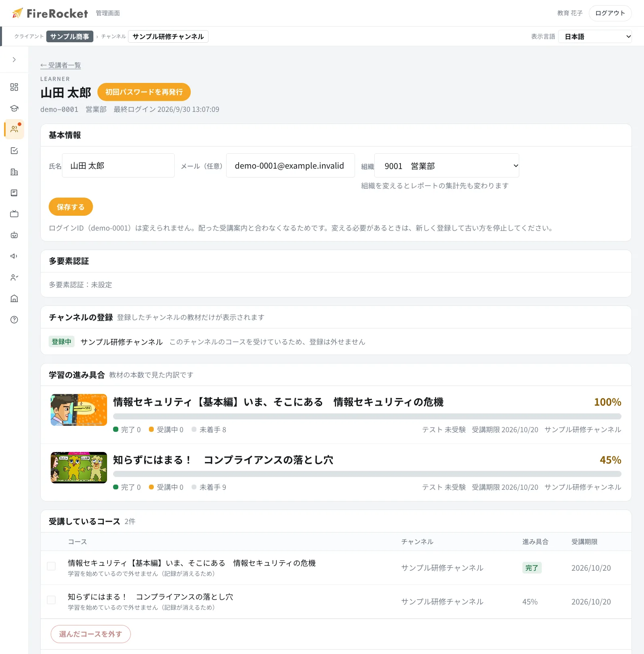Click the 100% progress bar of 情報セキュリティ course
Screen dimensions: 644x654
point(367,416)
